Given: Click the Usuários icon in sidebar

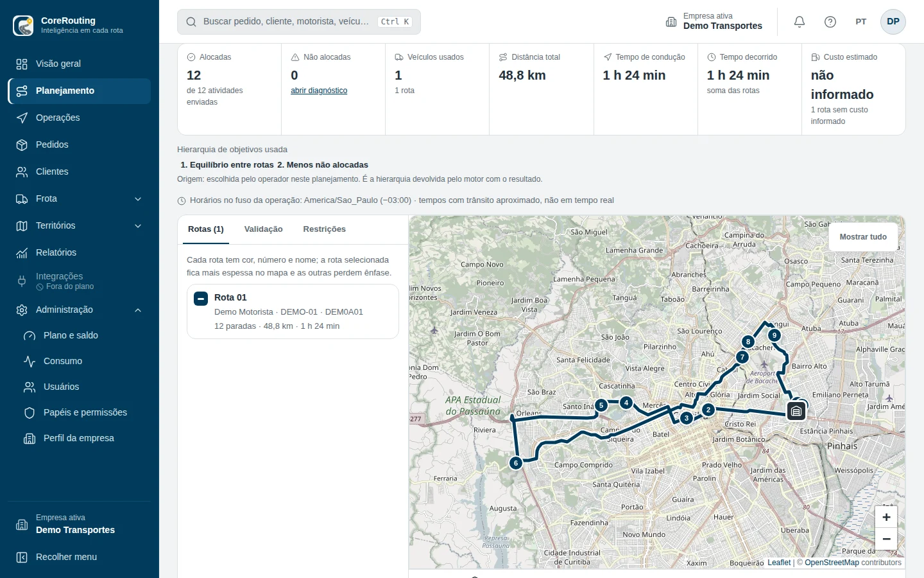Looking at the screenshot, I should click(x=30, y=387).
